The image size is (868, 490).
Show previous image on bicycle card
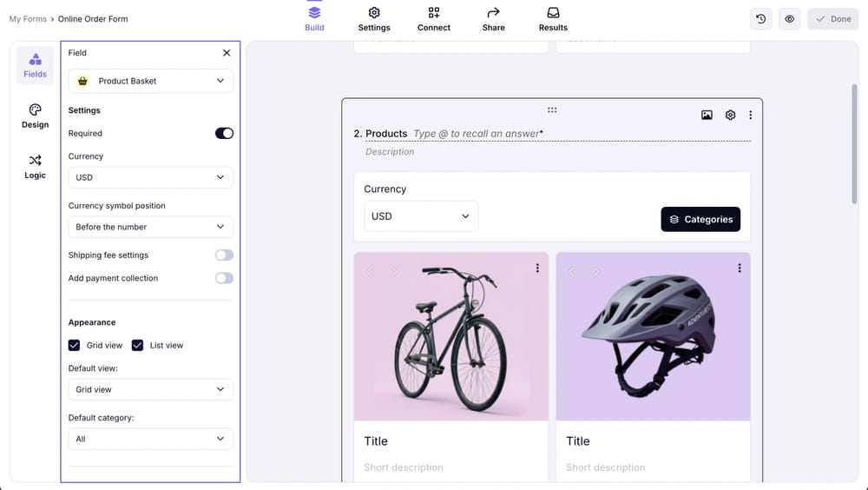370,272
